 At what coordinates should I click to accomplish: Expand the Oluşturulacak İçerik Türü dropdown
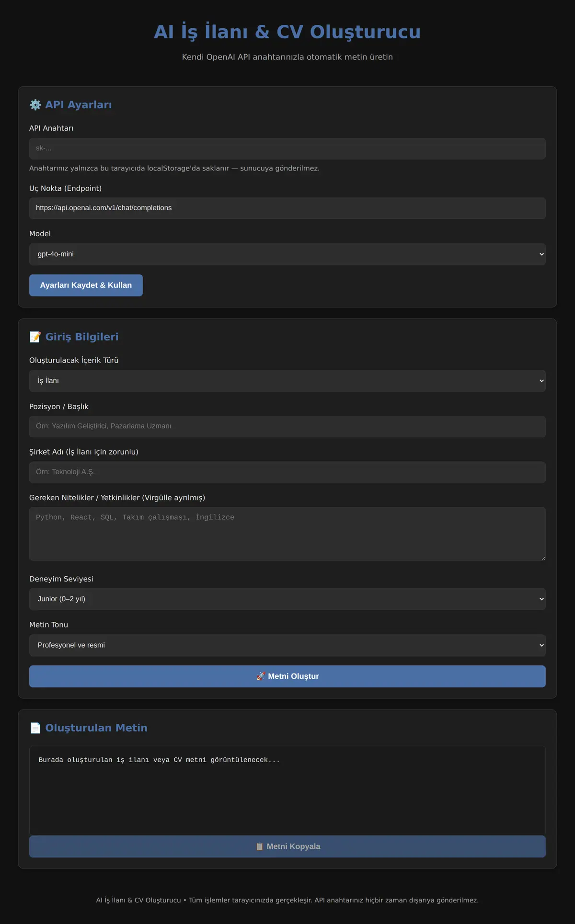[x=287, y=381]
